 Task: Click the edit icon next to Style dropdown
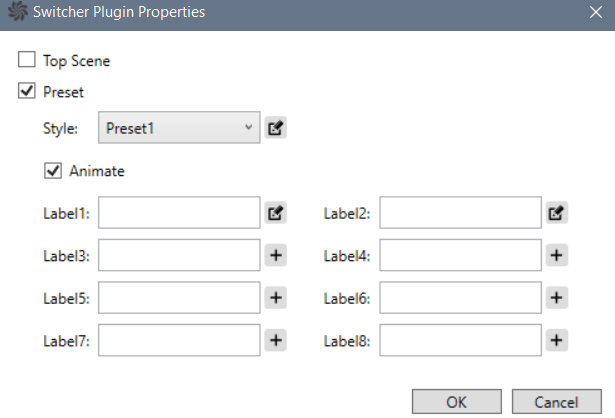pyautogui.click(x=276, y=128)
